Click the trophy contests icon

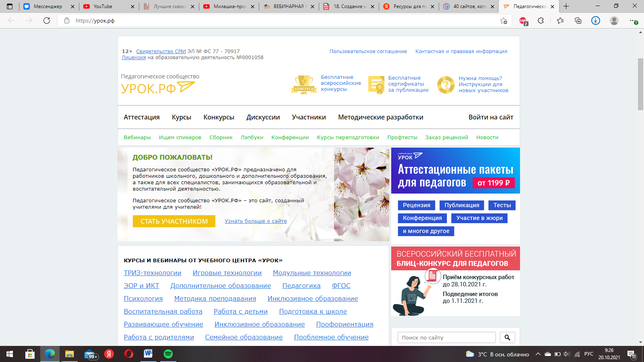pos(304,84)
